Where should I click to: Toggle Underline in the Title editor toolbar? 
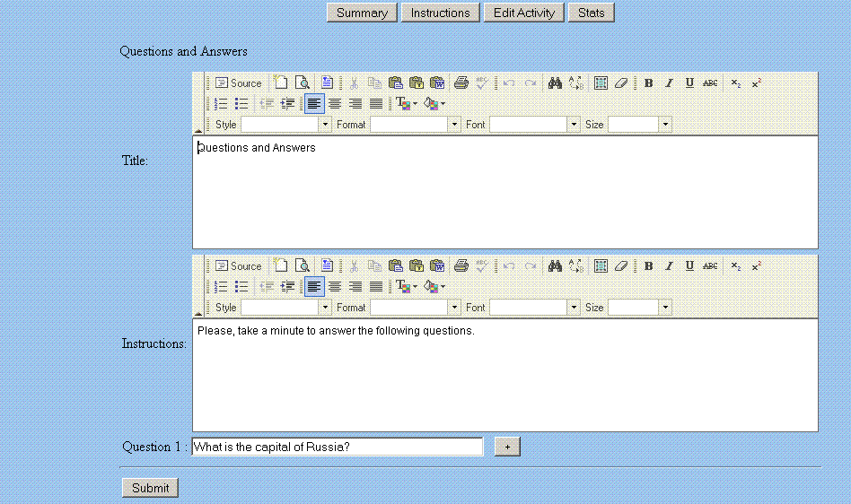tap(689, 83)
